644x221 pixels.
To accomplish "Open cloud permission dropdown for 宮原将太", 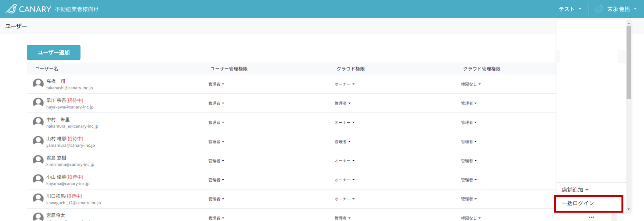I will pos(343,218).
